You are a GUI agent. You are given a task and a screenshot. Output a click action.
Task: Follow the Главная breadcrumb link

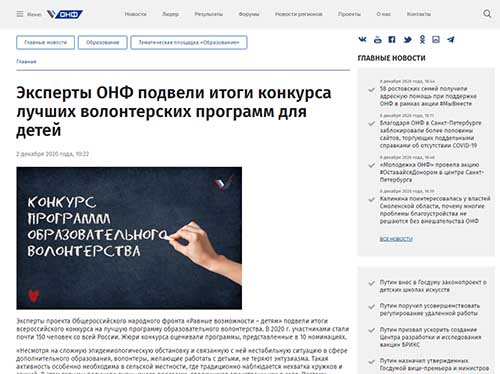26,61
